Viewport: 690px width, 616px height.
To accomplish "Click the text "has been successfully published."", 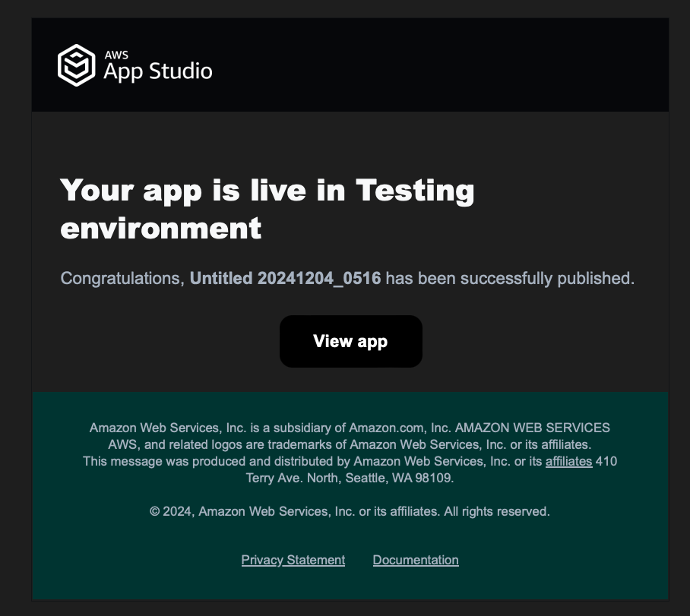I will coord(510,278).
